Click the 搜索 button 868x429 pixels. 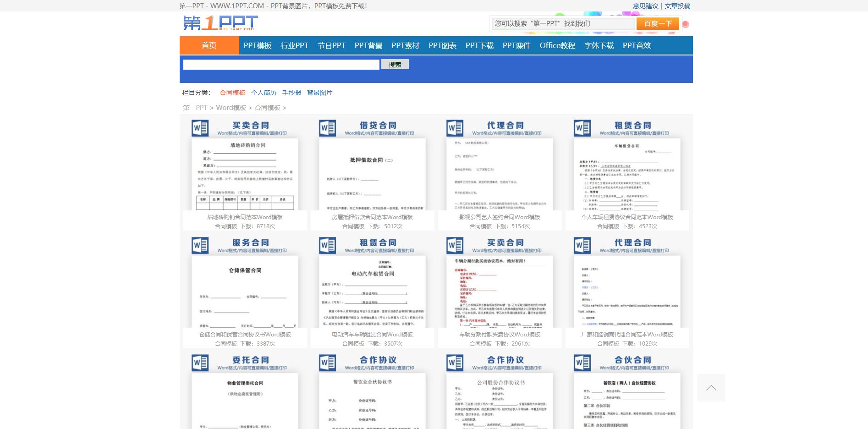395,65
